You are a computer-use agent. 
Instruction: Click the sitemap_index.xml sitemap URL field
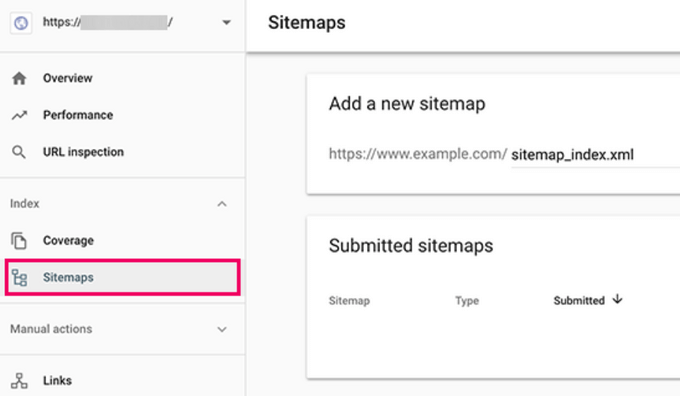(x=595, y=155)
